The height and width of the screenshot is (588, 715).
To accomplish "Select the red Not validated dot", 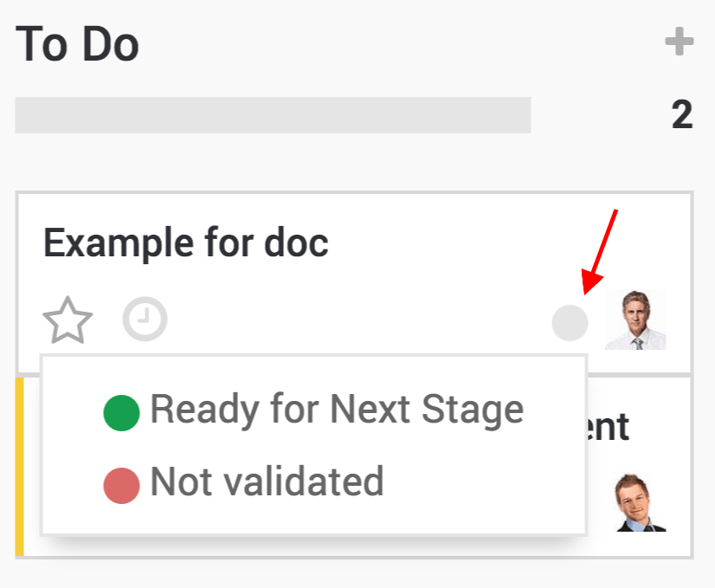I will (120, 482).
